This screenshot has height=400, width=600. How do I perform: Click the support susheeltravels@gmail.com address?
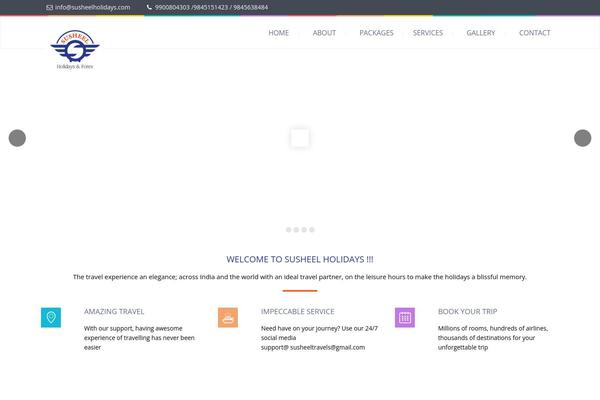pos(313,347)
